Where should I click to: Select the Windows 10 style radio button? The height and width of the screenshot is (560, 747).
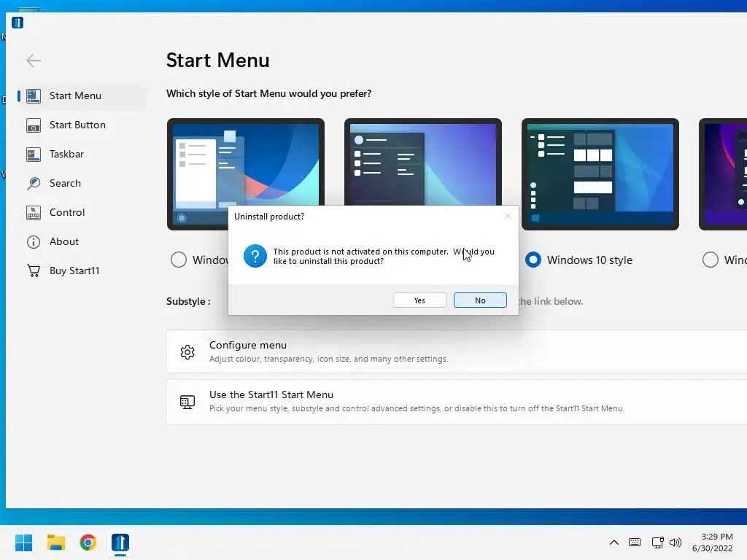click(533, 260)
